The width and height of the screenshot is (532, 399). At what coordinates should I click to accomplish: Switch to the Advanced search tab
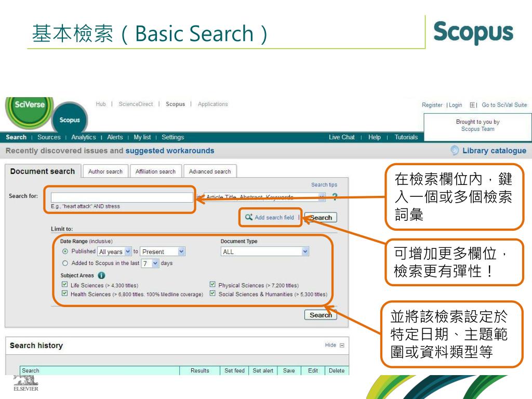[x=210, y=171]
